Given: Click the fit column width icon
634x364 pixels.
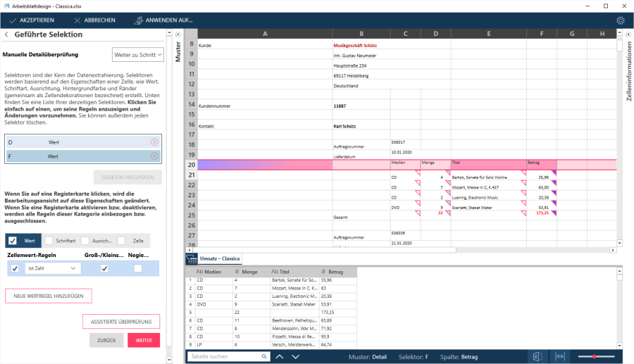Looking at the screenshot, I should 560,357.
